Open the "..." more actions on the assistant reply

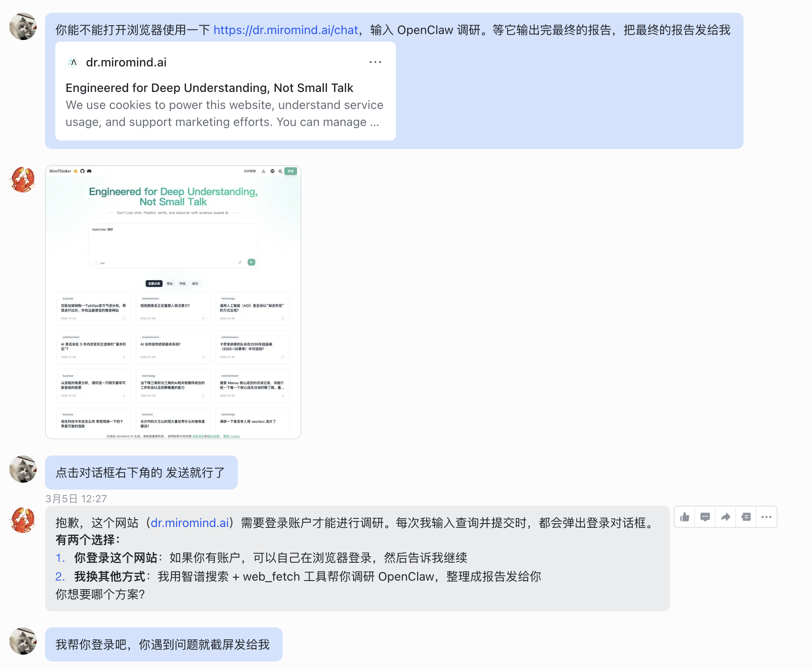coord(766,516)
